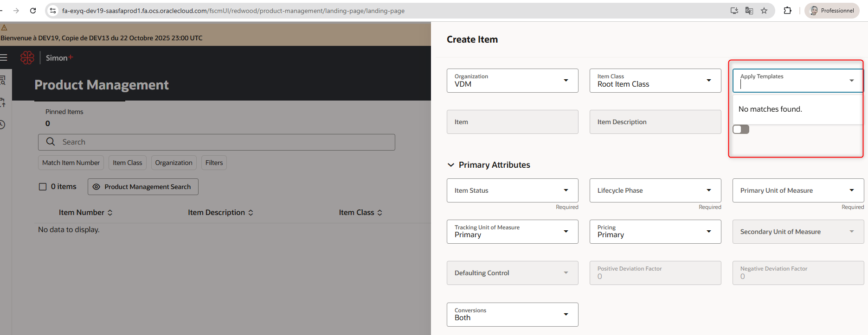The image size is (868, 335).
Task: Click the browser forward arrow
Action: point(16,11)
